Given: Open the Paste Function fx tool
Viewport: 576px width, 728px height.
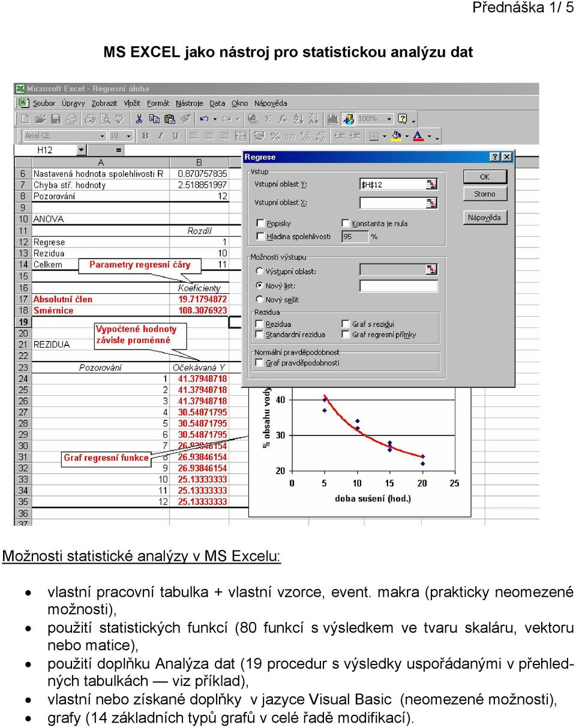Looking at the screenshot, I should coord(283,119).
